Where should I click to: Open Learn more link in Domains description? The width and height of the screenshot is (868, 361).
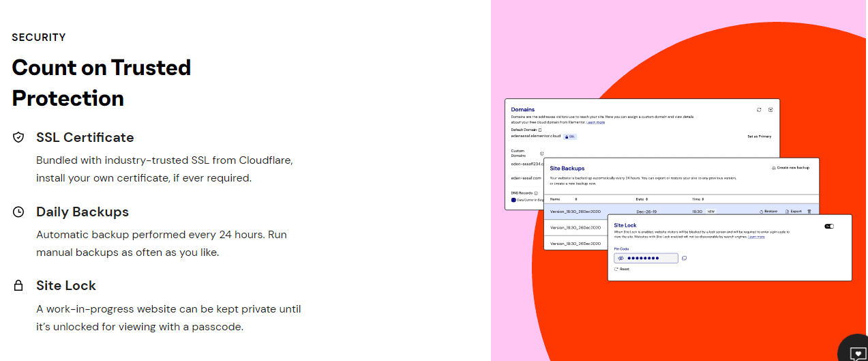(x=595, y=122)
